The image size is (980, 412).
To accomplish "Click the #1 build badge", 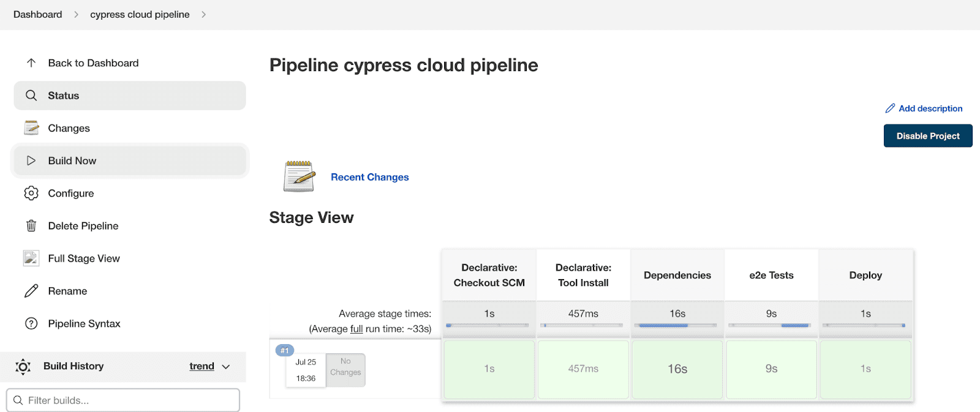I will coord(284,350).
